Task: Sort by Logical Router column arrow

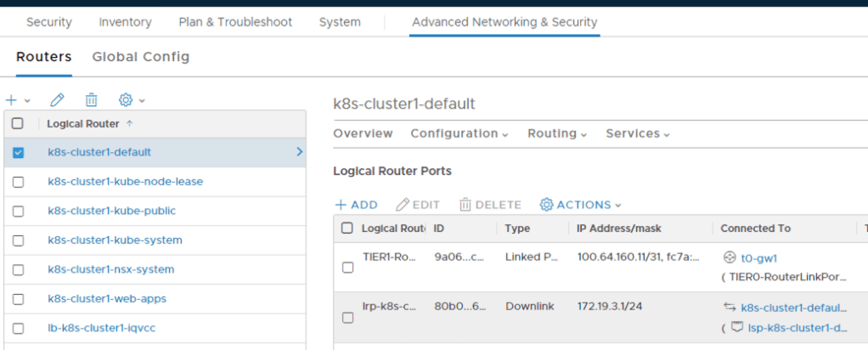Action: tap(129, 123)
